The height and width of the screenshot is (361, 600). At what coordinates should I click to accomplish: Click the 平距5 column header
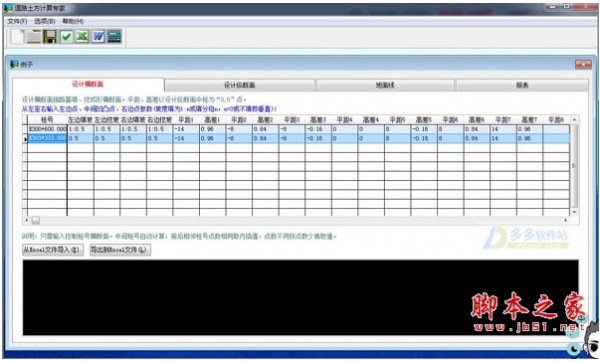(x=398, y=120)
